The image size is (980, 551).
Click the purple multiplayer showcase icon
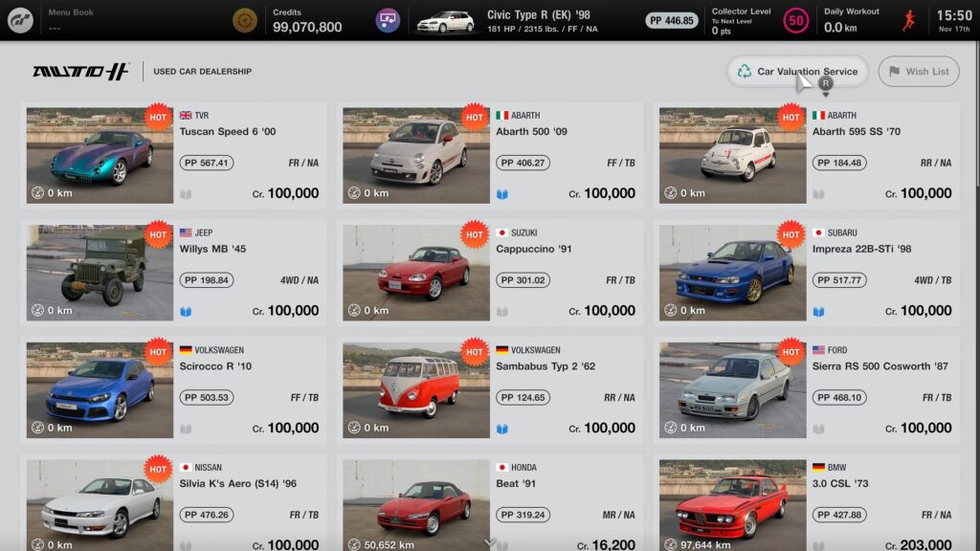point(388,21)
